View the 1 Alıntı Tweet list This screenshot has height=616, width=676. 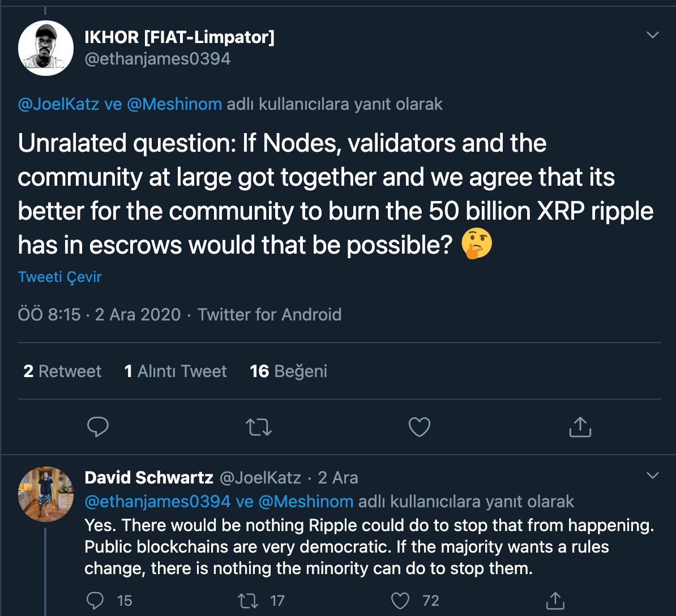[176, 371]
